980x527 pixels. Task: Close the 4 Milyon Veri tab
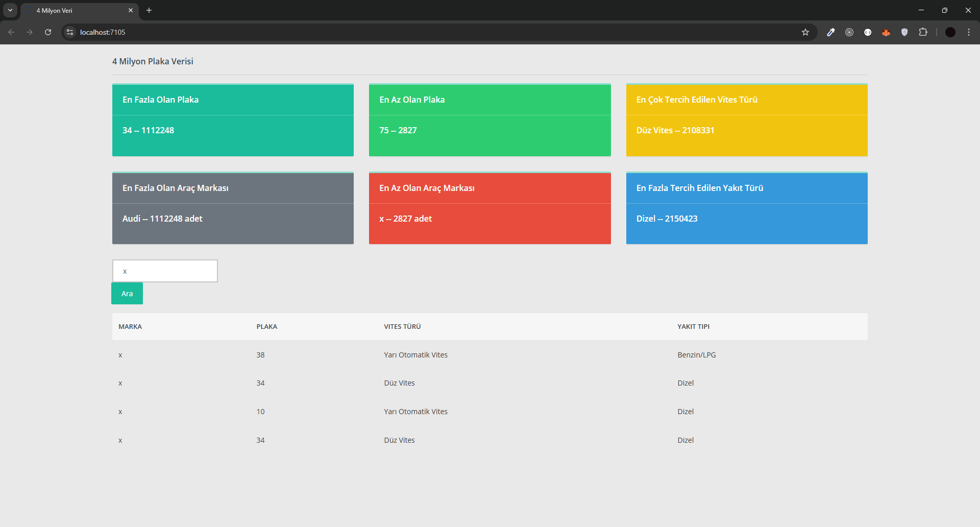tap(131, 10)
